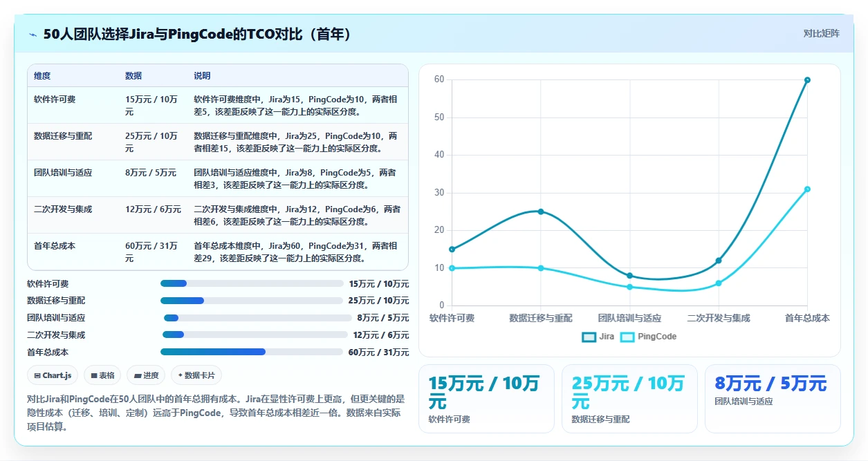Click the PingCode legend color box
Image resolution: width=868 pixels, height=461 pixels.
(x=627, y=337)
